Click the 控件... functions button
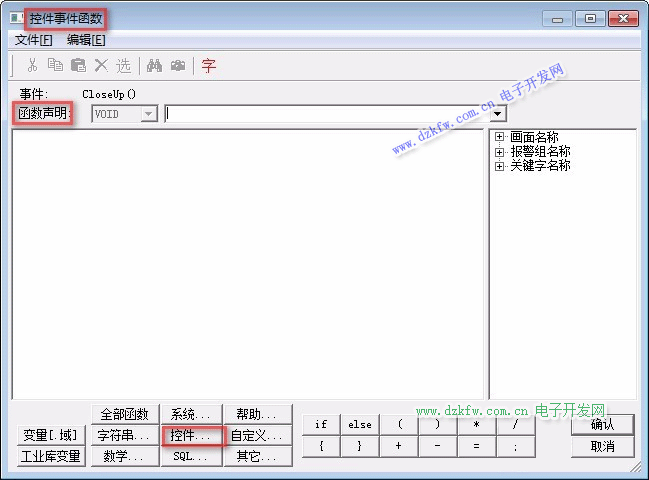Viewport: 649px width, 480px height. pyautogui.click(x=190, y=436)
